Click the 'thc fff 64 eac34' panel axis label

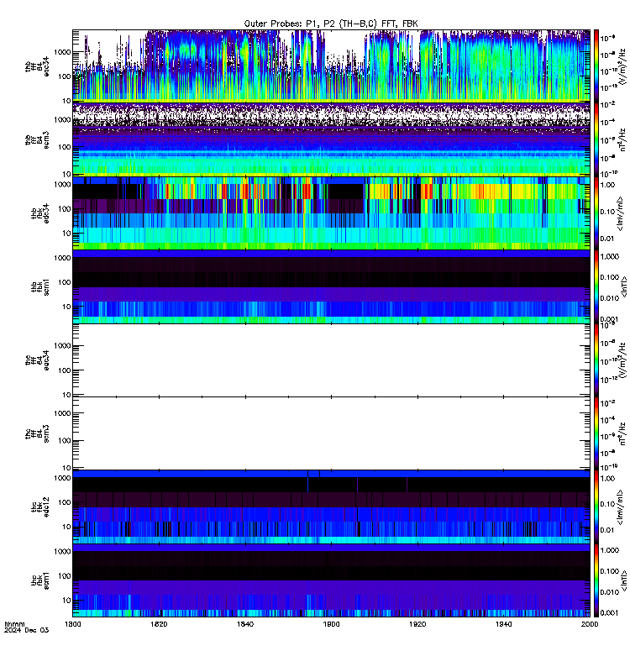pos(37,360)
